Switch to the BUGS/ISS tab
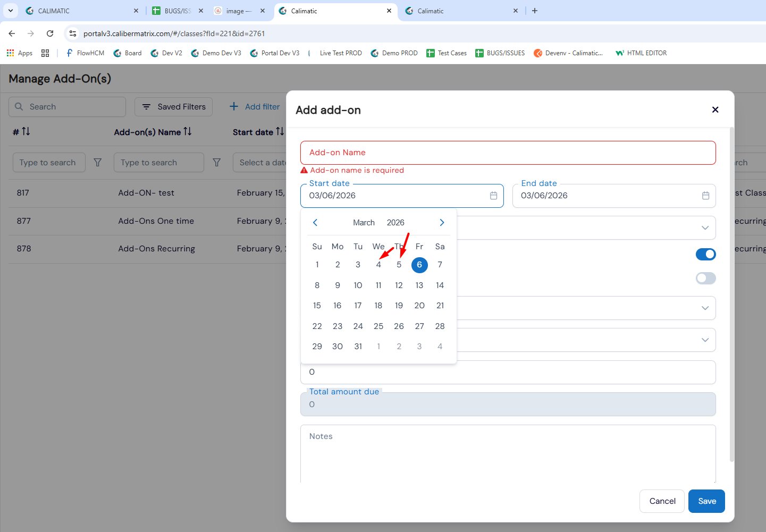 pyautogui.click(x=178, y=11)
